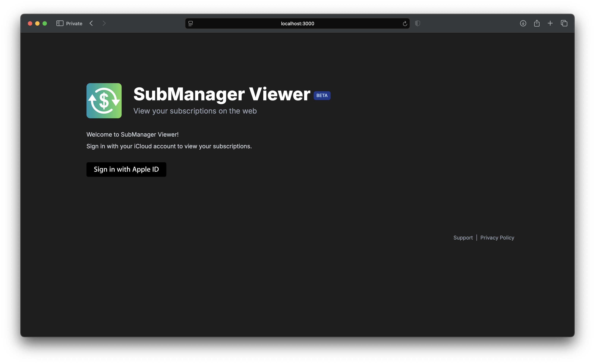Open the Support link

click(x=463, y=237)
